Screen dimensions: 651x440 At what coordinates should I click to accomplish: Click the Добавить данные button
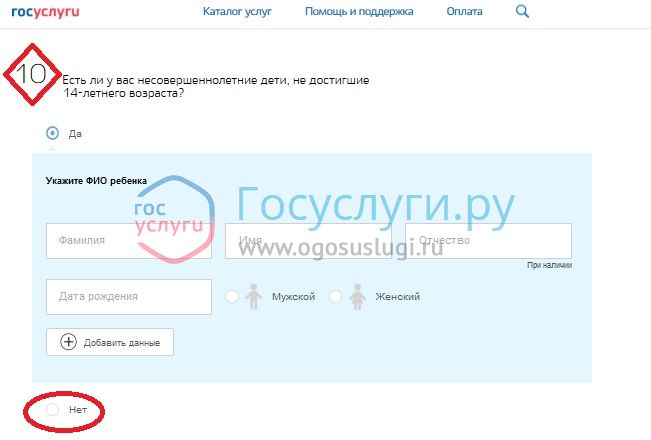110,342
